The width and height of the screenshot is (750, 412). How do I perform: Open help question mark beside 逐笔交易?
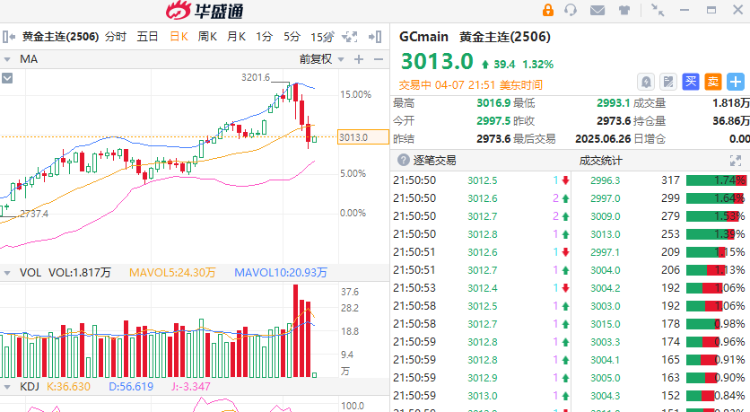coord(403,160)
